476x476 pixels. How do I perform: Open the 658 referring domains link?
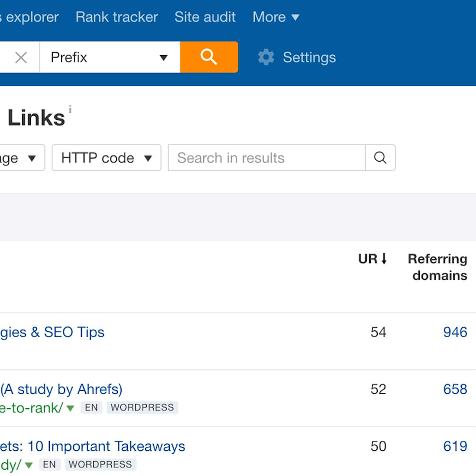pyautogui.click(x=455, y=389)
